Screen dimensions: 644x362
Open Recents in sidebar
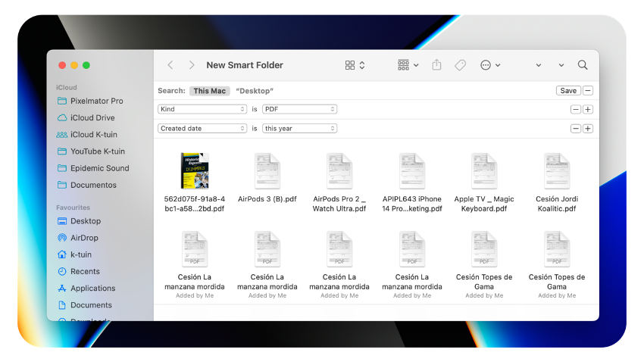(79, 272)
